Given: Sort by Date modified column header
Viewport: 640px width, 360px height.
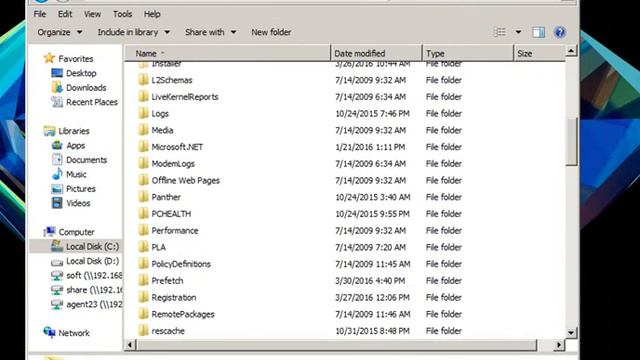Looking at the screenshot, I should (x=376, y=53).
